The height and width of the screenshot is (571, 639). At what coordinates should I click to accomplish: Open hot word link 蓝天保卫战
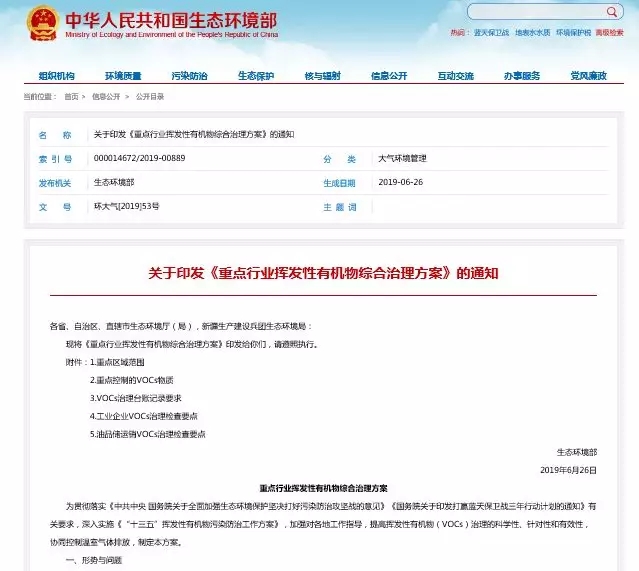tap(491, 33)
